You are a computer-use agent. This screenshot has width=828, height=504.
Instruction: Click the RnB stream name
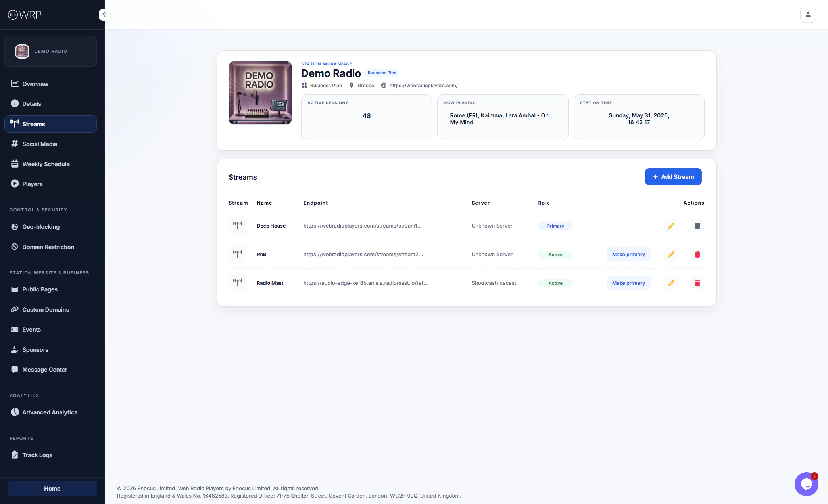[261, 255]
